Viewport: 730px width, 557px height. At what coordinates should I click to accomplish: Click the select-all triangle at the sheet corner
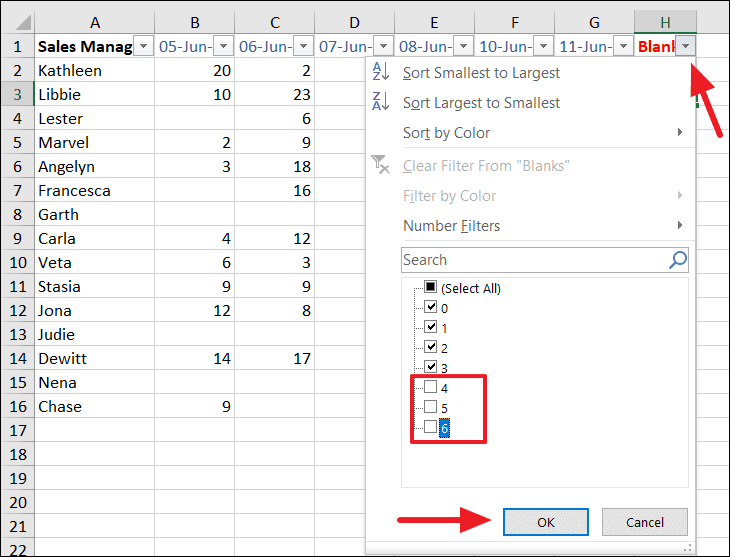coord(20,22)
